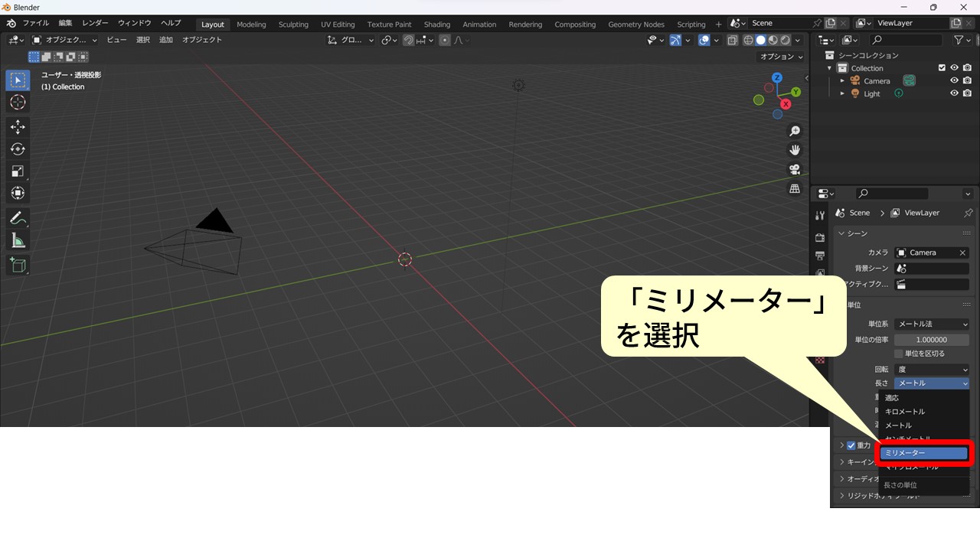Select the Scale tool
This screenshot has width=980, height=551.
click(18, 171)
